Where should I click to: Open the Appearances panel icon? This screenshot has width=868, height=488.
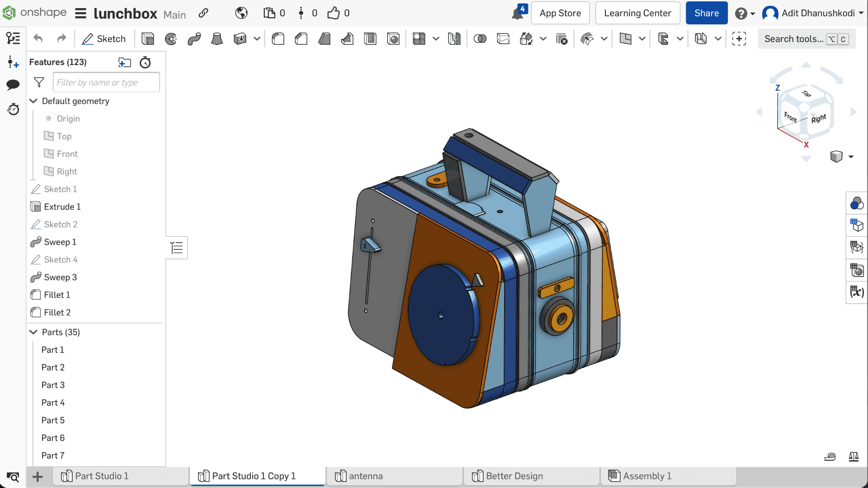point(856,203)
